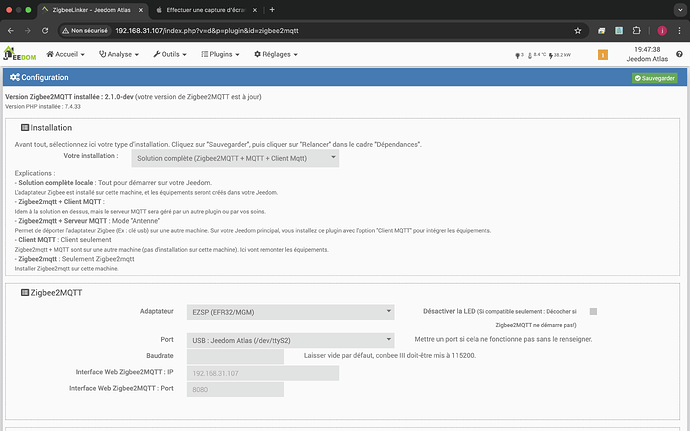The width and height of the screenshot is (690, 431).
Task: Open the Plugins menu
Action: (x=220, y=54)
